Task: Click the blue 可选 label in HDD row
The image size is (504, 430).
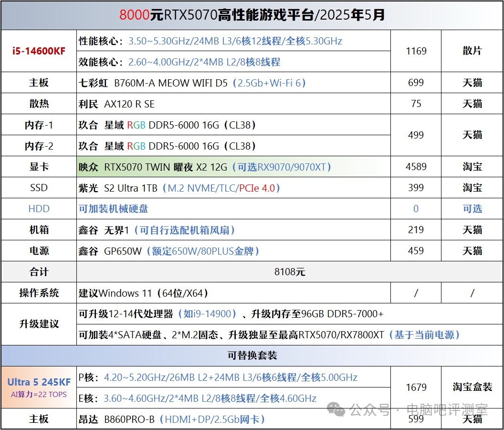Action: tap(472, 209)
